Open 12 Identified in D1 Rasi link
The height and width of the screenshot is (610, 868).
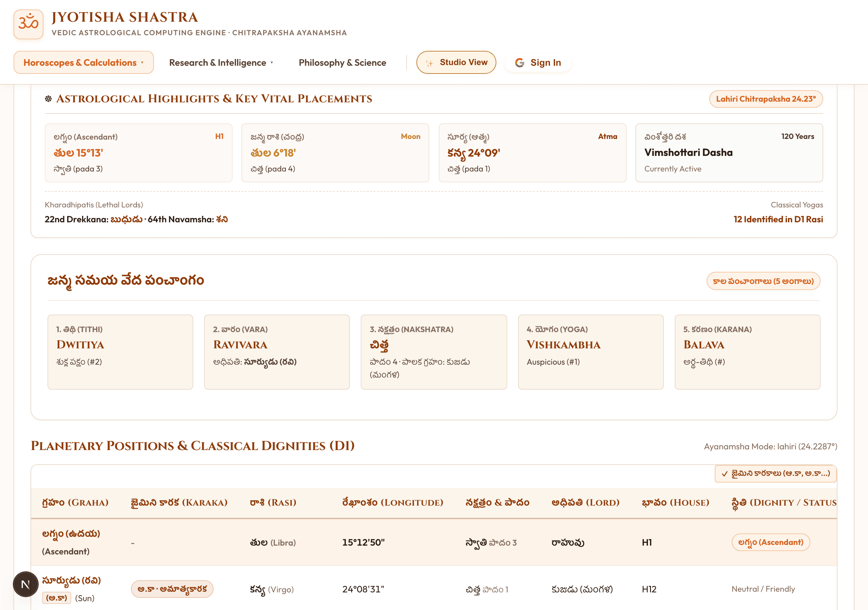pyautogui.click(x=778, y=219)
